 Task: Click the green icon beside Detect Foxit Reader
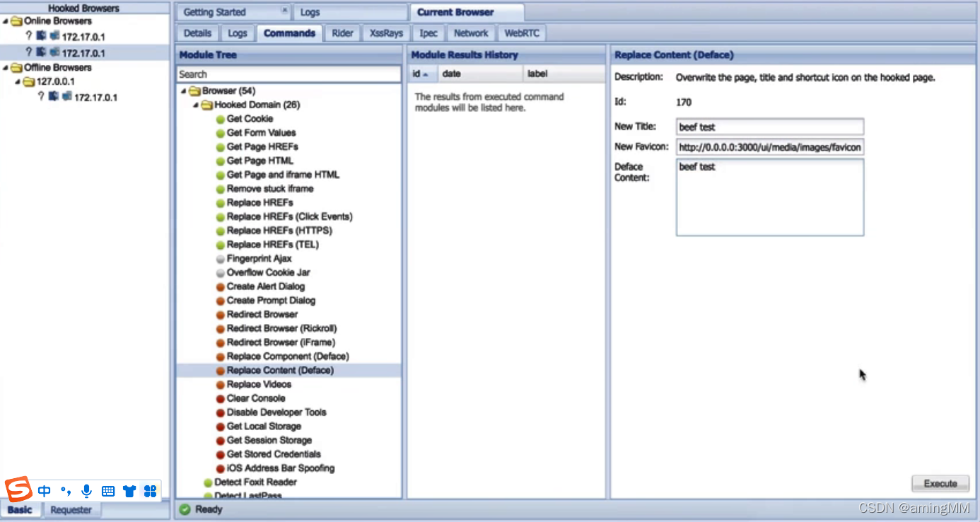[208, 483]
